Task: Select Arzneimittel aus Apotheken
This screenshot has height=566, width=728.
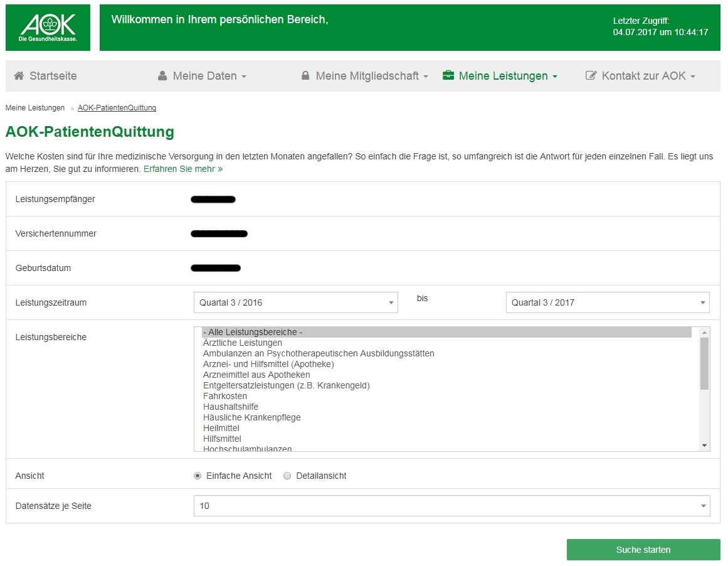Action: pyautogui.click(x=446, y=375)
